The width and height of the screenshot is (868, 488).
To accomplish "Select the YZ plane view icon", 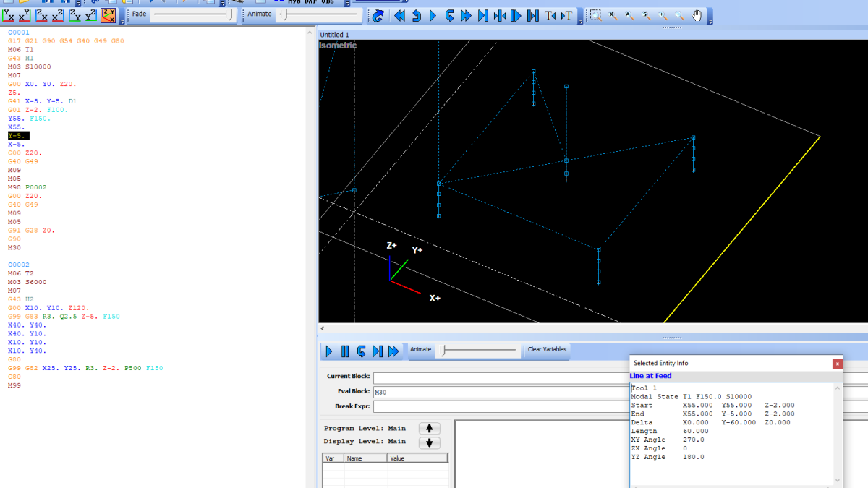I will click(x=92, y=14).
